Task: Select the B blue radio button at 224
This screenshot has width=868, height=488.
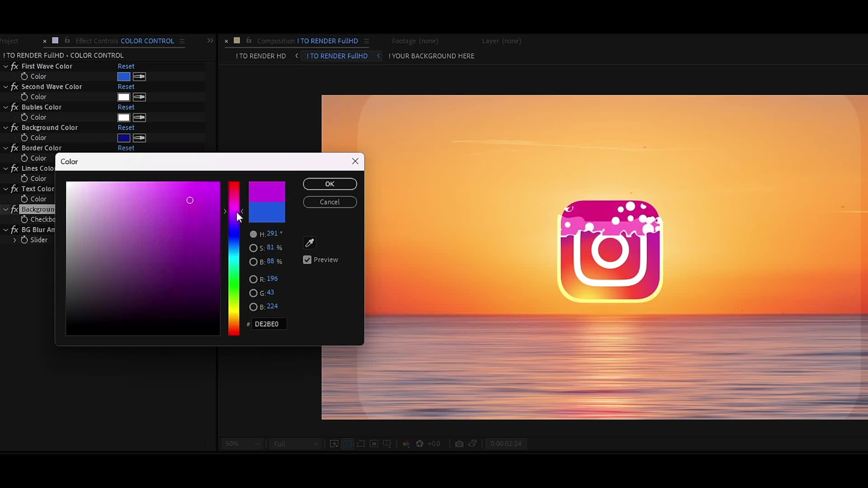Action: pyautogui.click(x=253, y=307)
